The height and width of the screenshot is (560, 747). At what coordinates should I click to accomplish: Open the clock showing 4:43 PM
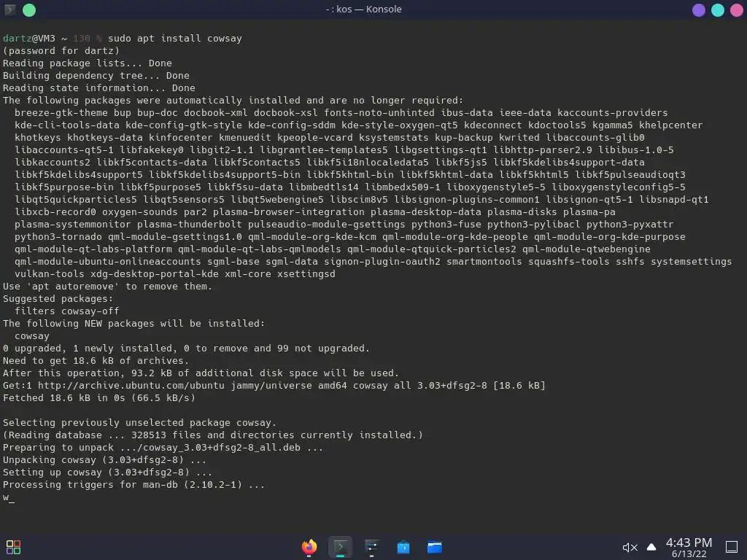[689, 542]
